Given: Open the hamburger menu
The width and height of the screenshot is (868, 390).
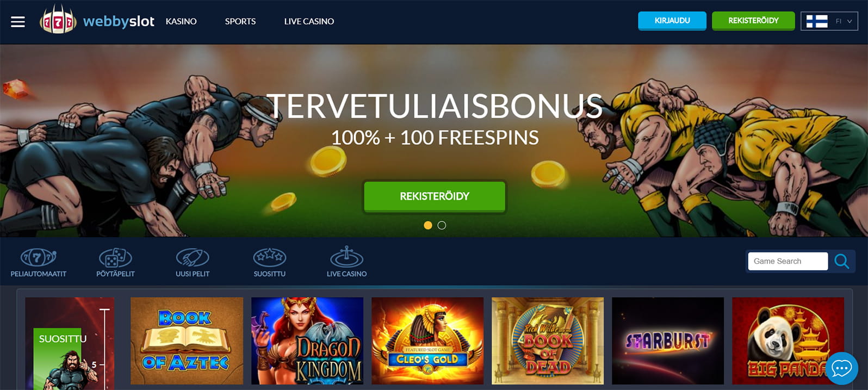Looking at the screenshot, I should [18, 22].
